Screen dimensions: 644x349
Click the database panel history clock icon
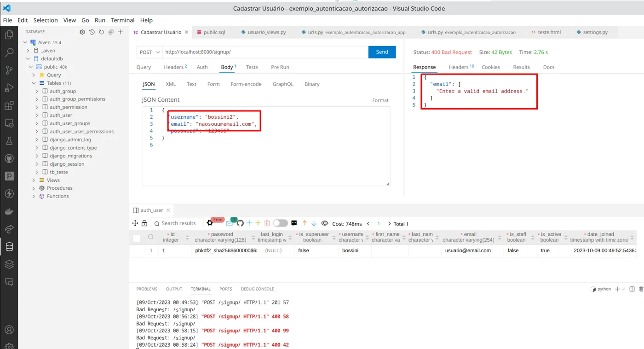click(92, 32)
